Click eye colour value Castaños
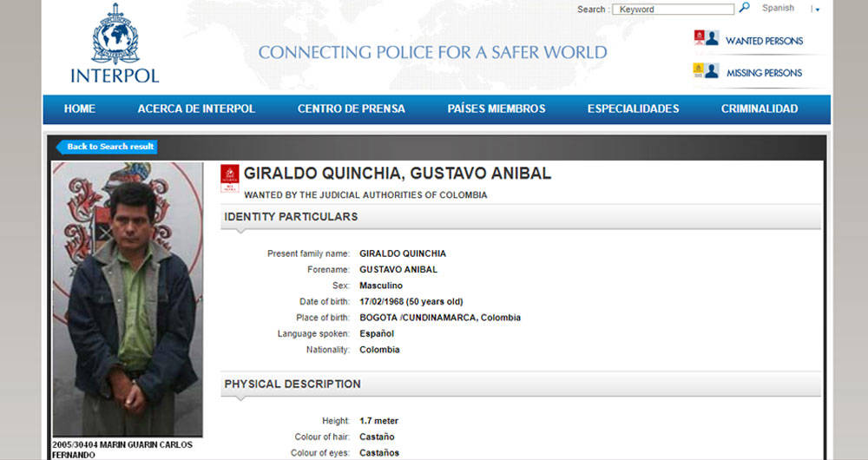The width and height of the screenshot is (868, 460). click(379, 453)
